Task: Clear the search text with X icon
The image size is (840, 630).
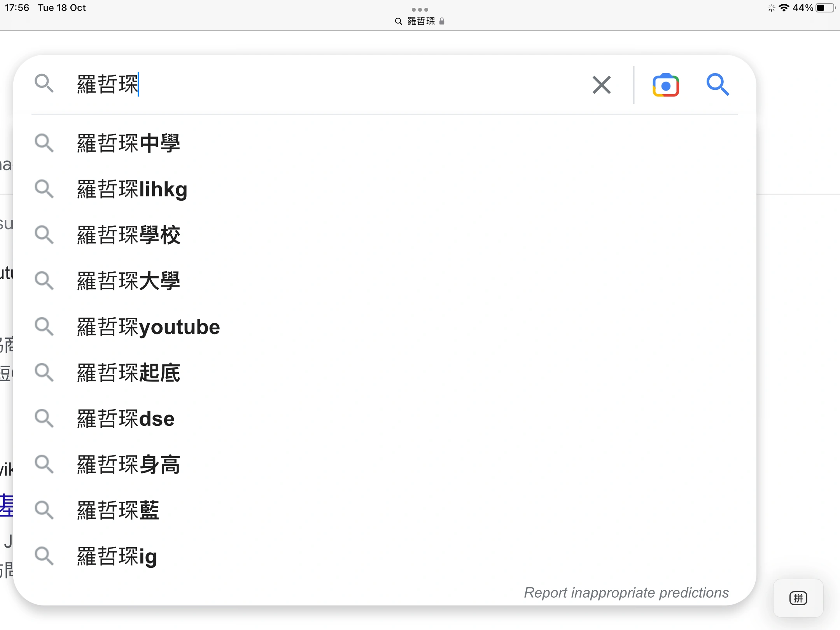Action: [x=601, y=85]
